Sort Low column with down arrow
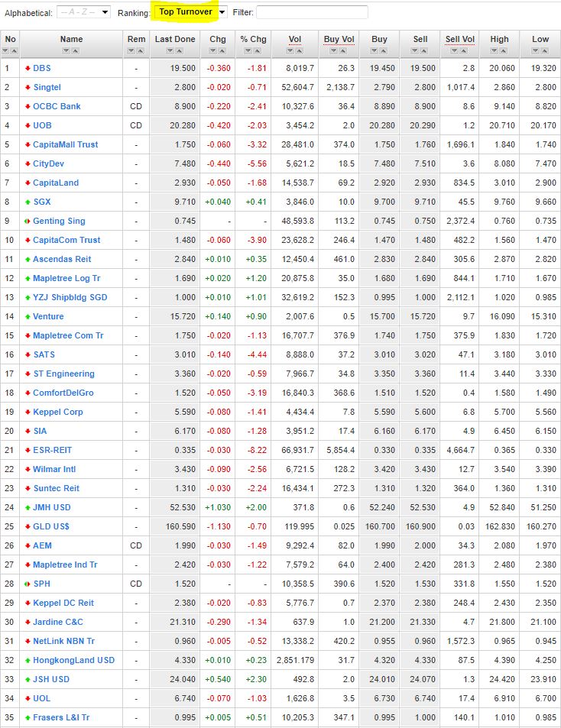 536,50
